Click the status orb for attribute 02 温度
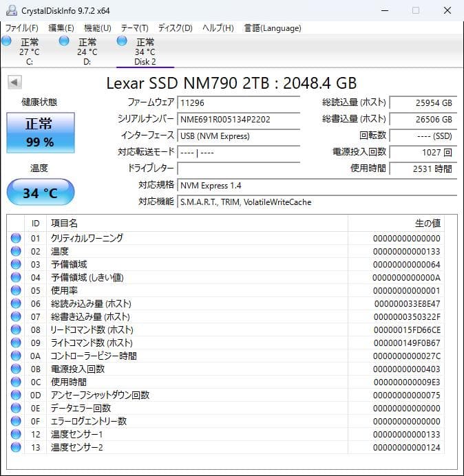464x476 pixels. 16,251
